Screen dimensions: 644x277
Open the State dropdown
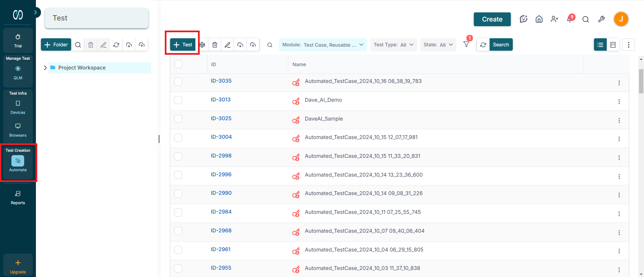coord(438,45)
